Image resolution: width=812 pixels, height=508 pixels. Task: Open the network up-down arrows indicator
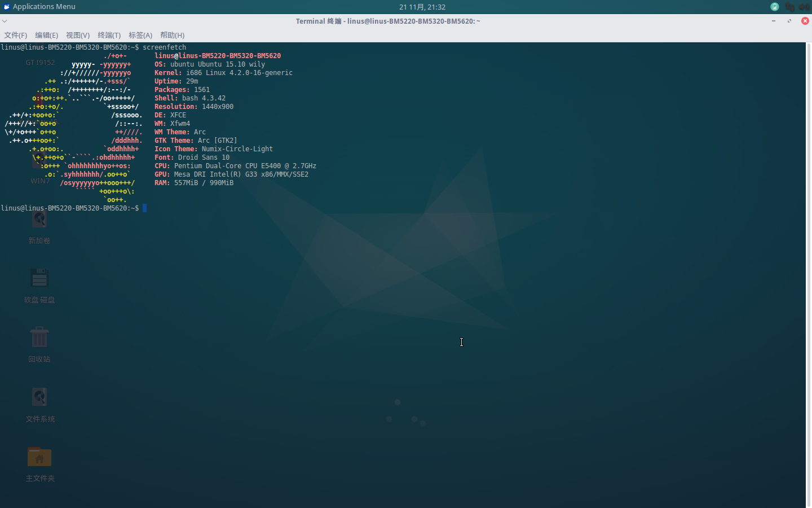(x=789, y=7)
